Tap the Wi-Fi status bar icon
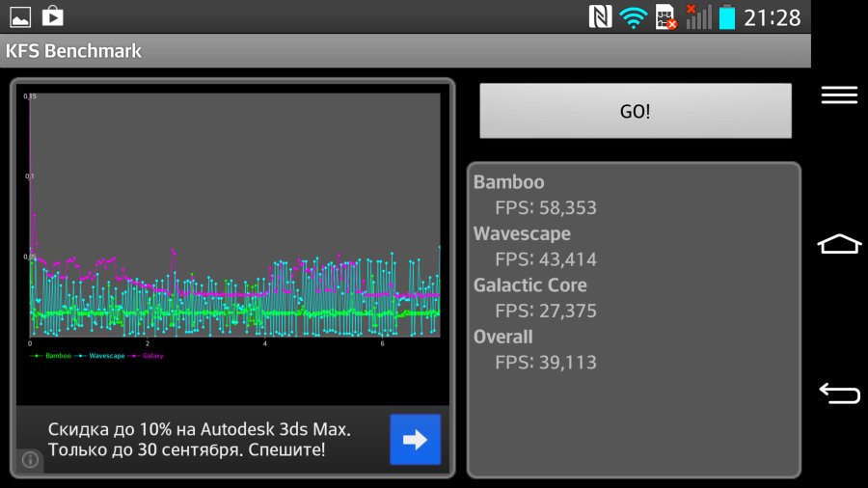868x488 pixels. 633,17
